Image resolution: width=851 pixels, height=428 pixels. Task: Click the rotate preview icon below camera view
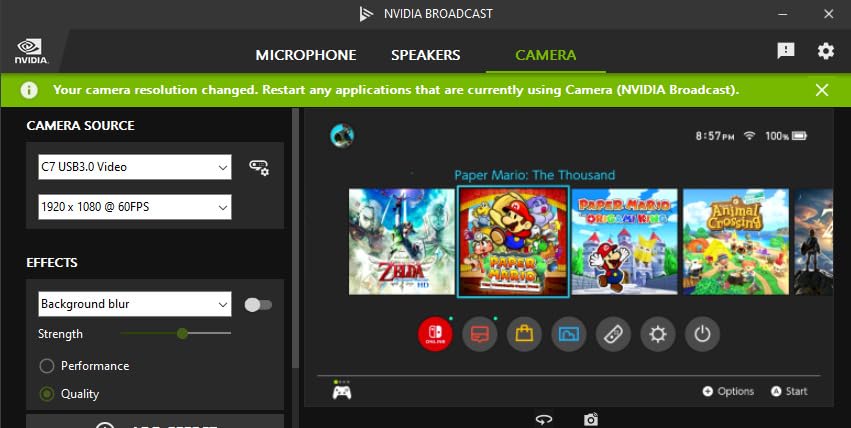pos(543,419)
